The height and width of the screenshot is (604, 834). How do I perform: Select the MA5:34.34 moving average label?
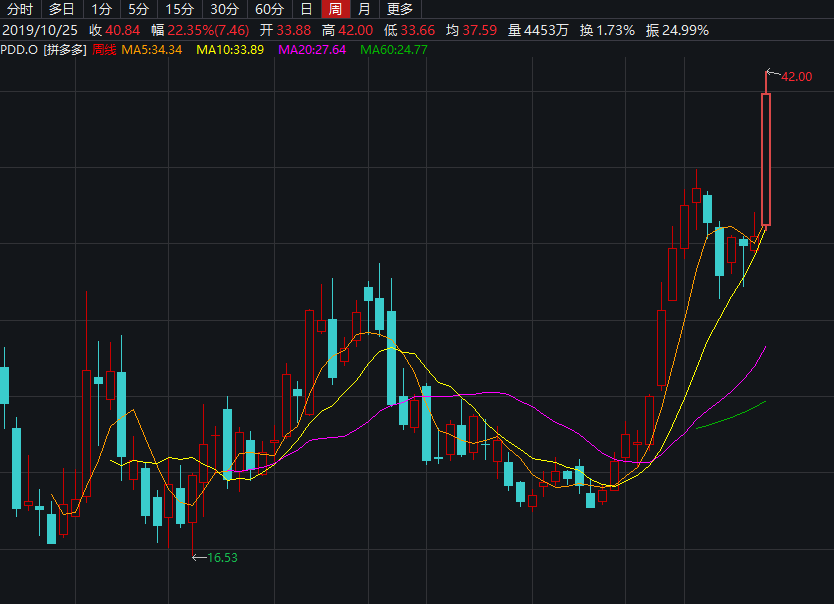click(x=152, y=49)
